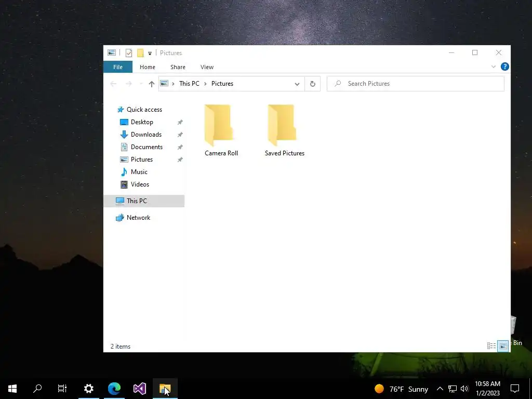Open Pictures in the navigation pane
Image resolution: width=532 pixels, height=399 pixels.
click(141, 159)
